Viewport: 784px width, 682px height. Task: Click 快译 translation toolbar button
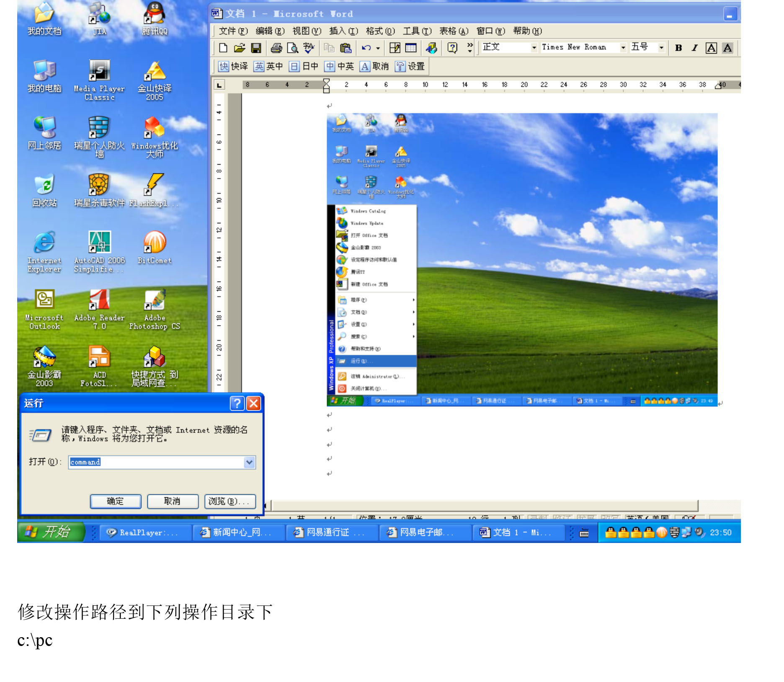coord(233,66)
